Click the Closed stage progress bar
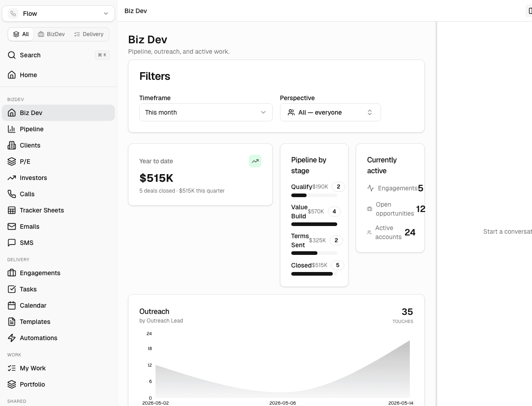 [314, 274]
